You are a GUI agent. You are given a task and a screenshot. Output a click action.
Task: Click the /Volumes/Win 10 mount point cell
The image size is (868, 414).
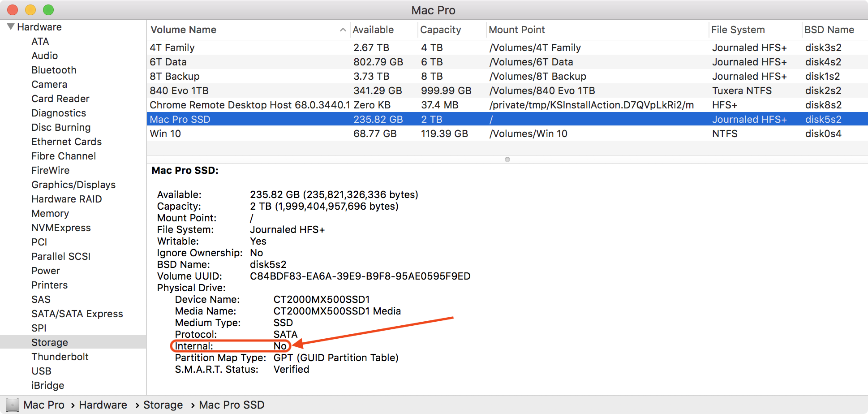coord(529,134)
